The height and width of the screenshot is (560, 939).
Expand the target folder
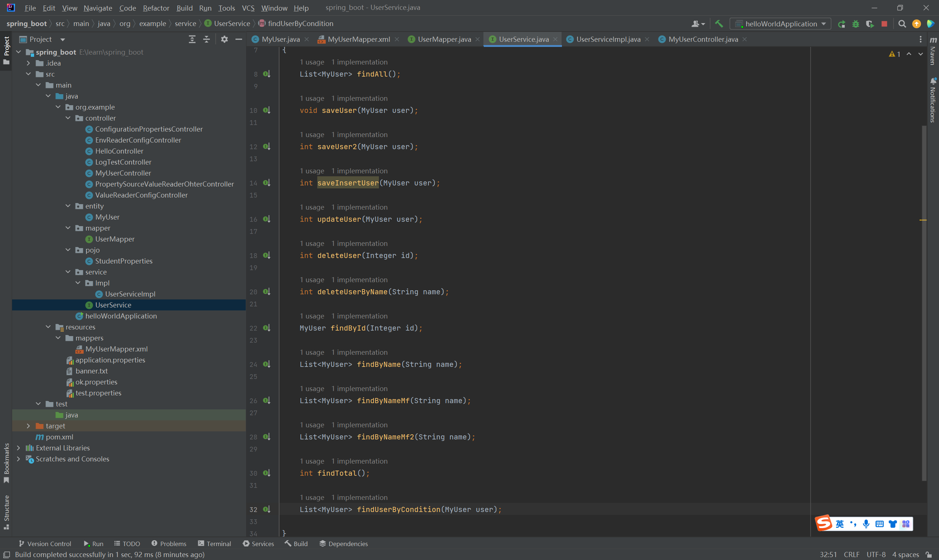[28, 425]
